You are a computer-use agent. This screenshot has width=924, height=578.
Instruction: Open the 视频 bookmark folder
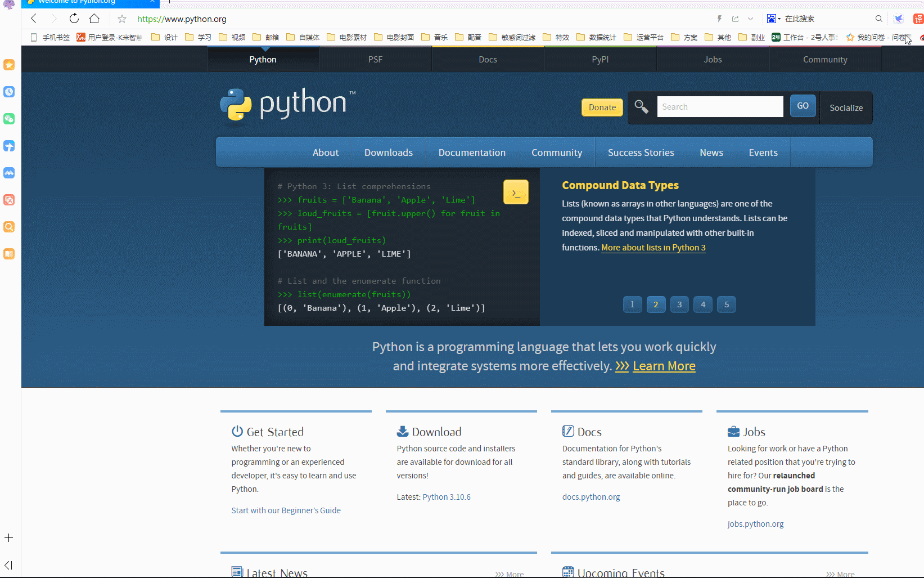[x=232, y=37]
